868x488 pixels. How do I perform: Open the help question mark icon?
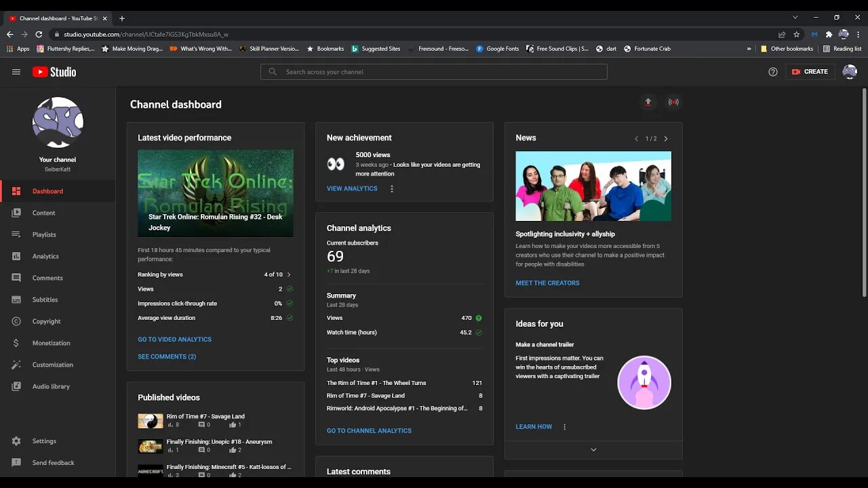click(773, 72)
